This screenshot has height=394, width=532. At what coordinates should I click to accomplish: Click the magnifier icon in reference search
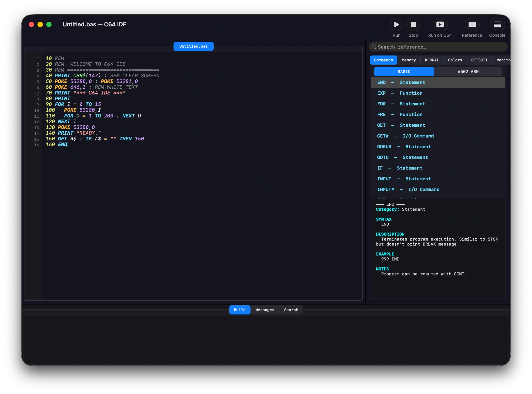[x=374, y=47]
